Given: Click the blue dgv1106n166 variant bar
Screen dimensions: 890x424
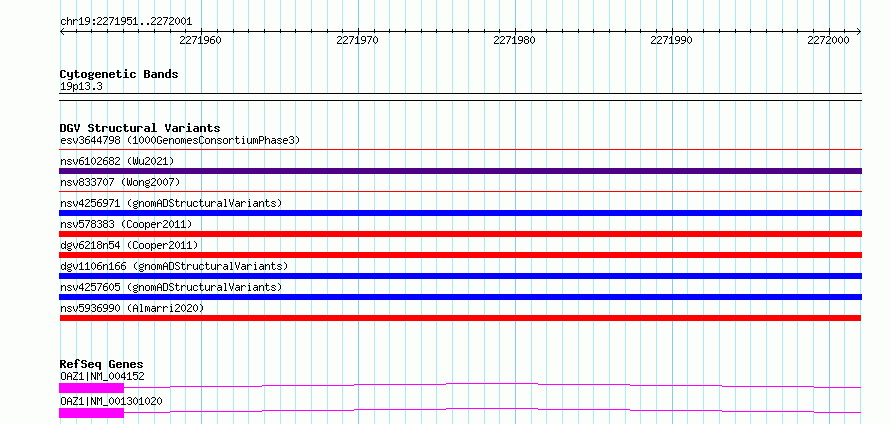Looking at the screenshot, I should click(x=461, y=276).
